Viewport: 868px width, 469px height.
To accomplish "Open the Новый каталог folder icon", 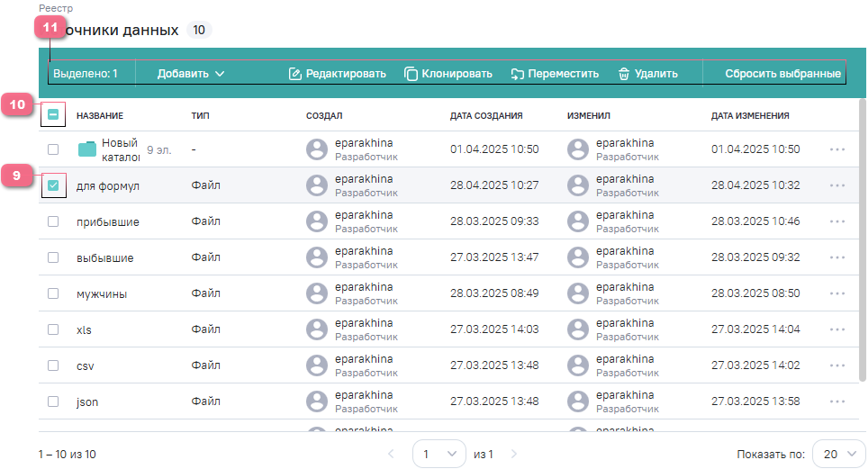I will (87, 149).
